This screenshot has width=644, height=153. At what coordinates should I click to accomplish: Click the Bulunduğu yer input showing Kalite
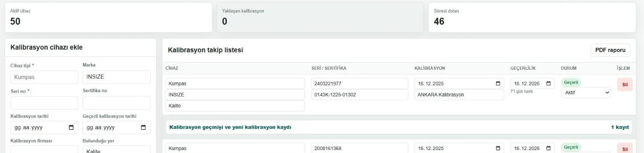tap(117, 150)
